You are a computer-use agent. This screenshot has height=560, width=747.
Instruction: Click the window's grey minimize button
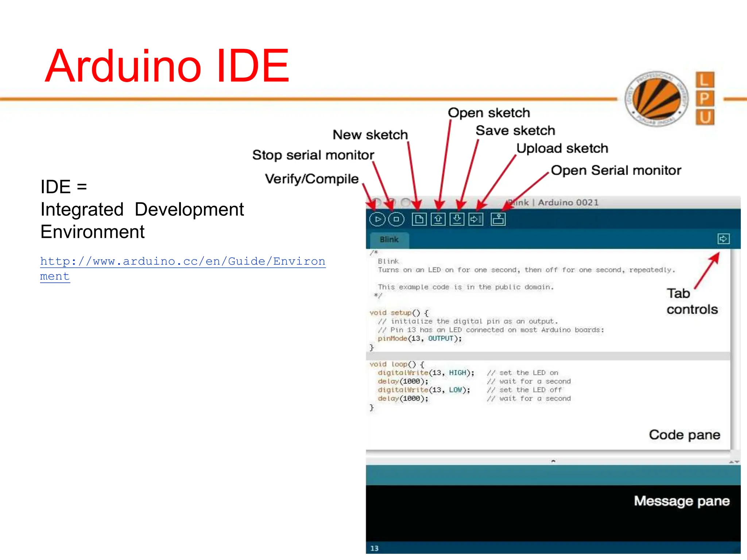coord(391,202)
